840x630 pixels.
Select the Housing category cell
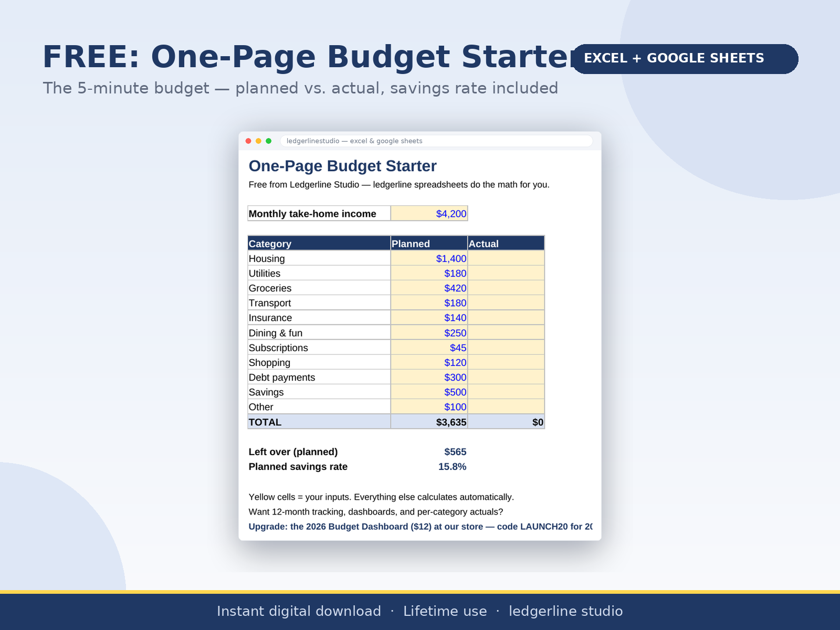pyautogui.click(x=319, y=258)
